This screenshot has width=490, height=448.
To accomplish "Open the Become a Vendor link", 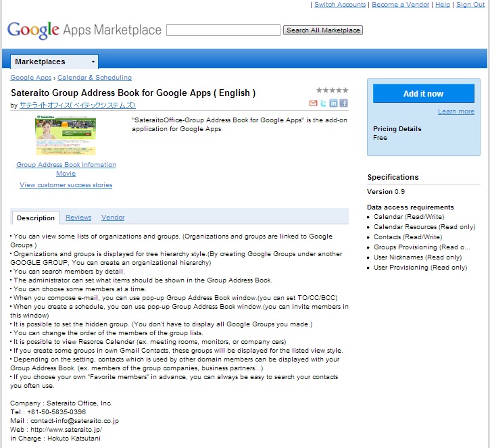I will pyautogui.click(x=400, y=5).
